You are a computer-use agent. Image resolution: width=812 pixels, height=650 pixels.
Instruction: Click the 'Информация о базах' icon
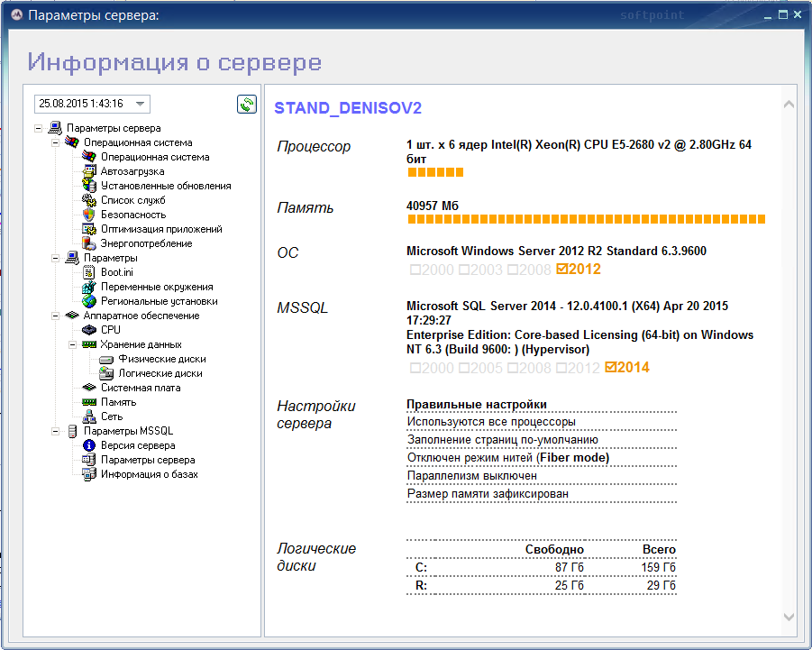click(x=89, y=474)
